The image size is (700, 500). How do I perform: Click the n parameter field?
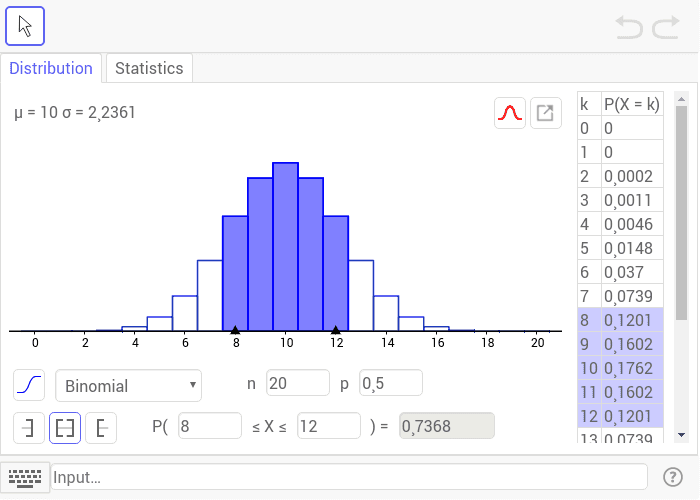(x=298, y=383)
